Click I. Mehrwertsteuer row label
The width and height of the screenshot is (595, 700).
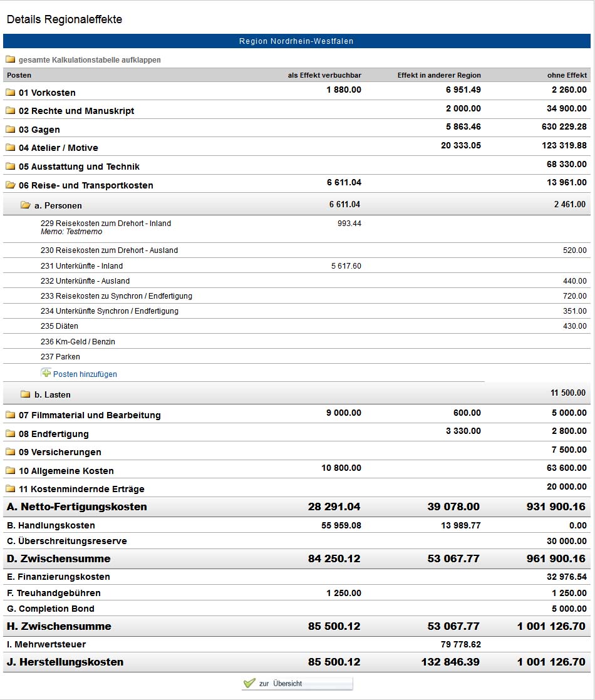coord(46,644)
